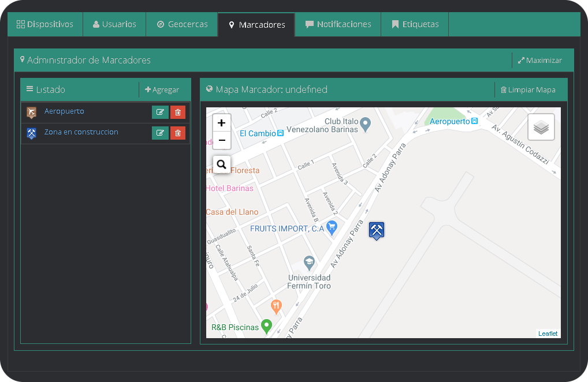Select the Notificaciones tab
Image resolution: width=588 pixels, height=382 pixels.
click(x=338, y=25)
